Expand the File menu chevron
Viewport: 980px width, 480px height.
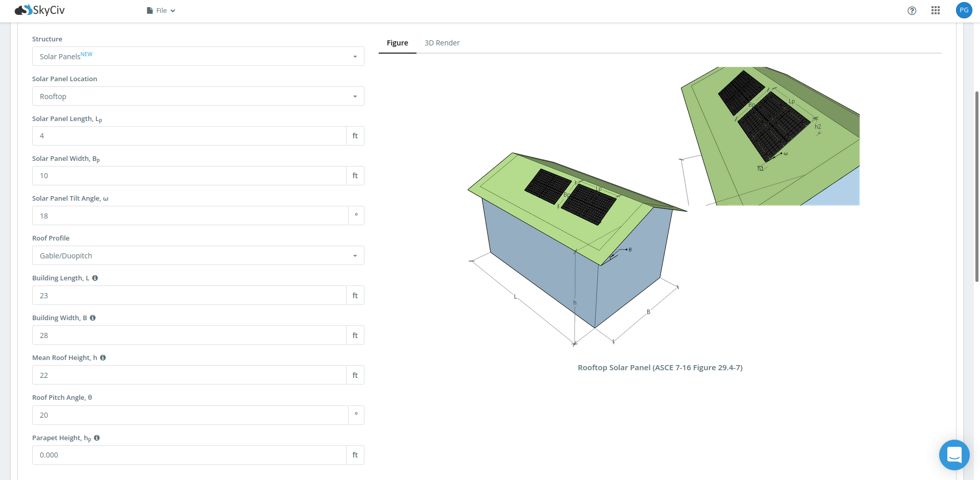pyautogui.click(x=173, y=10)
